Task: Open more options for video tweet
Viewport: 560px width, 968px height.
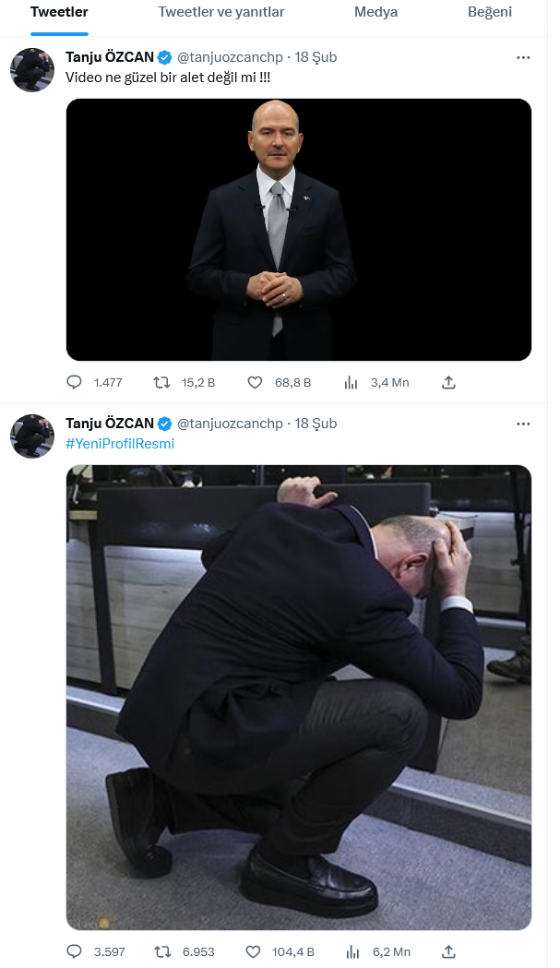Action: pyautogui.click(x=523, y=57)
